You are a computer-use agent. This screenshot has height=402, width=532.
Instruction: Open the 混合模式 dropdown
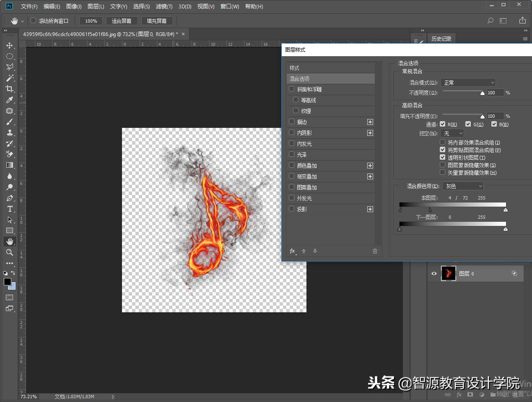click(468, 83)
